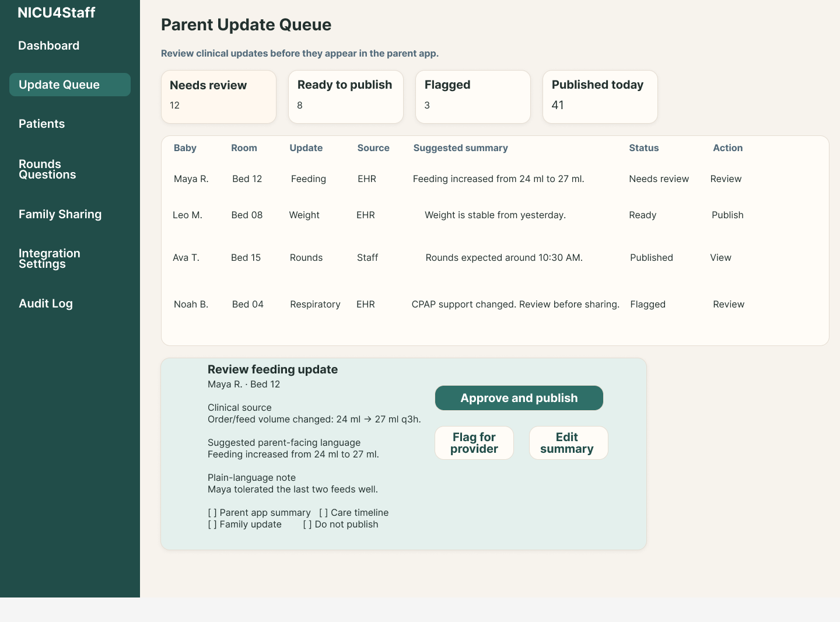Select Update Queue in sidebar

pos(70,85)
